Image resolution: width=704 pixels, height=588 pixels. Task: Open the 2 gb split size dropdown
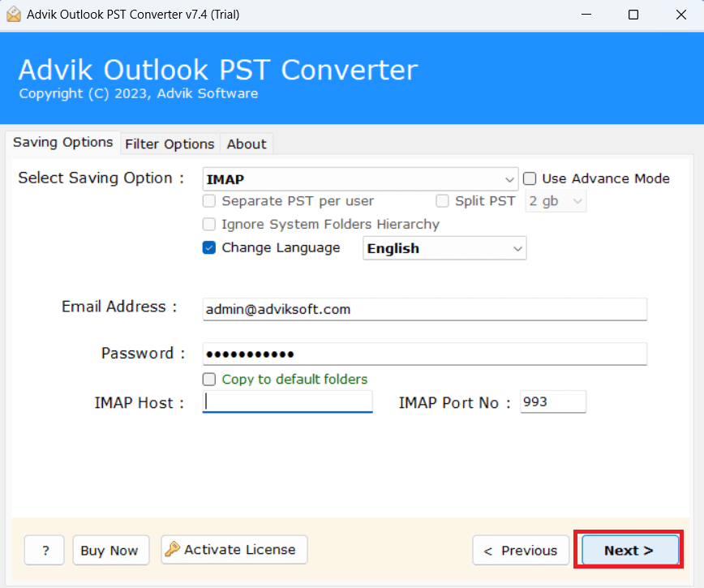coord(556,201)
